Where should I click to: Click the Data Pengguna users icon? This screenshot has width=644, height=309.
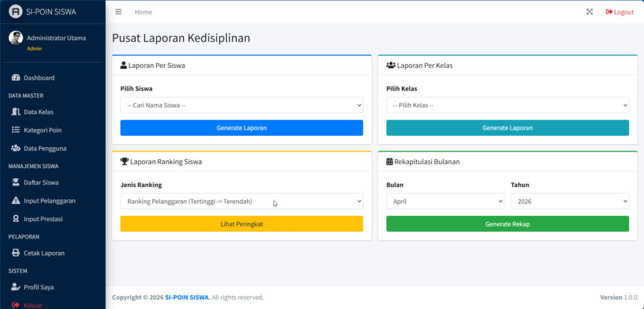[x=16, y=149]
